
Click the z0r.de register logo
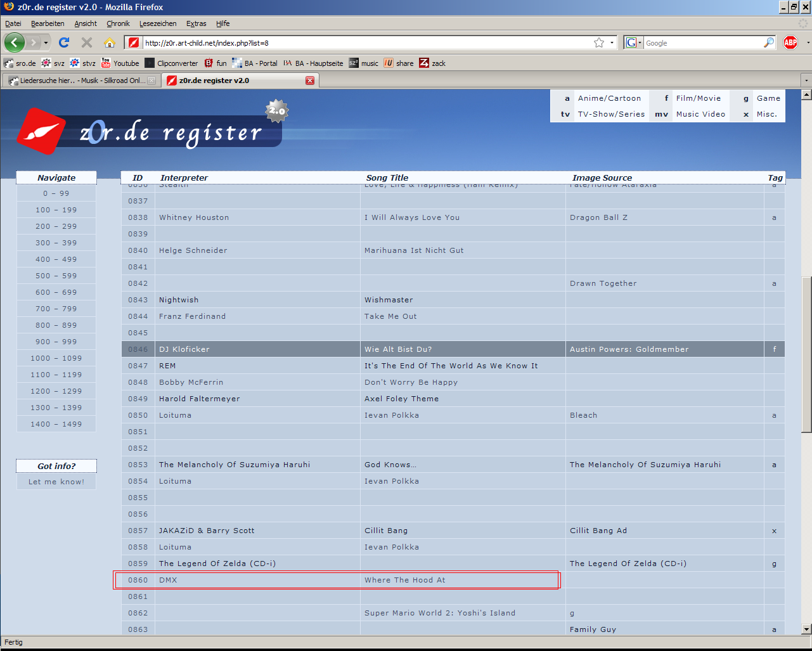coord(149,130)
